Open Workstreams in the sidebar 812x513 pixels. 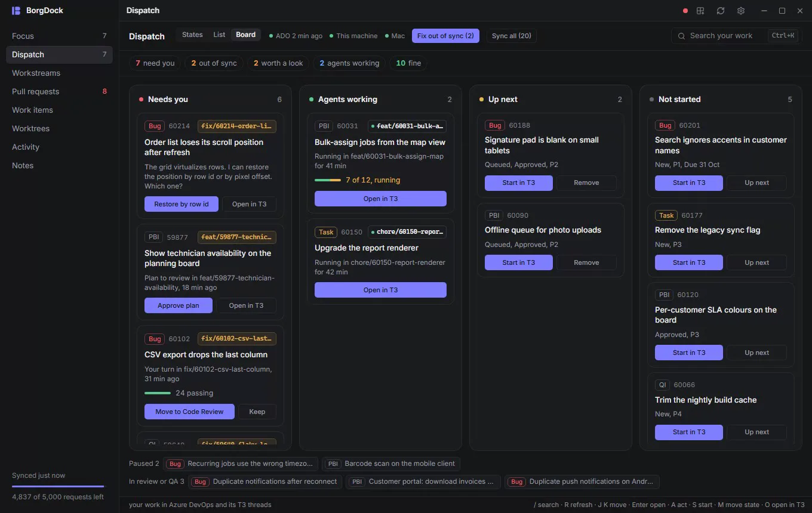coord(59,73)
